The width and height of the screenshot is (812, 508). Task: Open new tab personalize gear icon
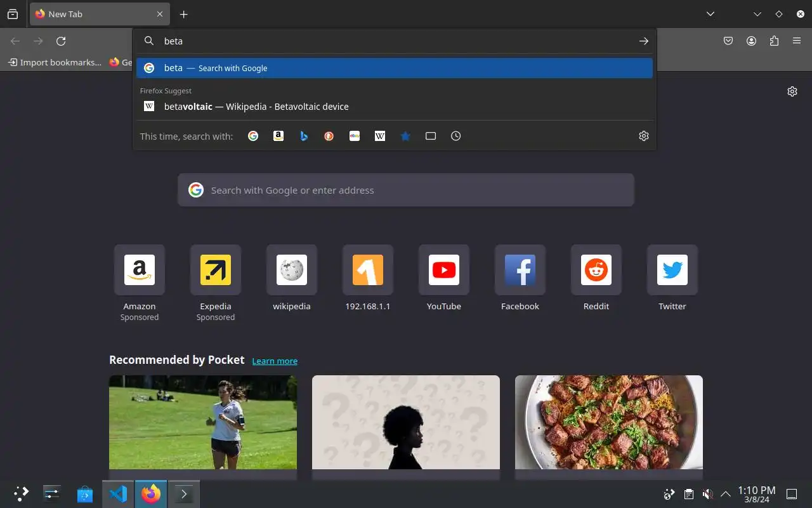coord(792,91)
